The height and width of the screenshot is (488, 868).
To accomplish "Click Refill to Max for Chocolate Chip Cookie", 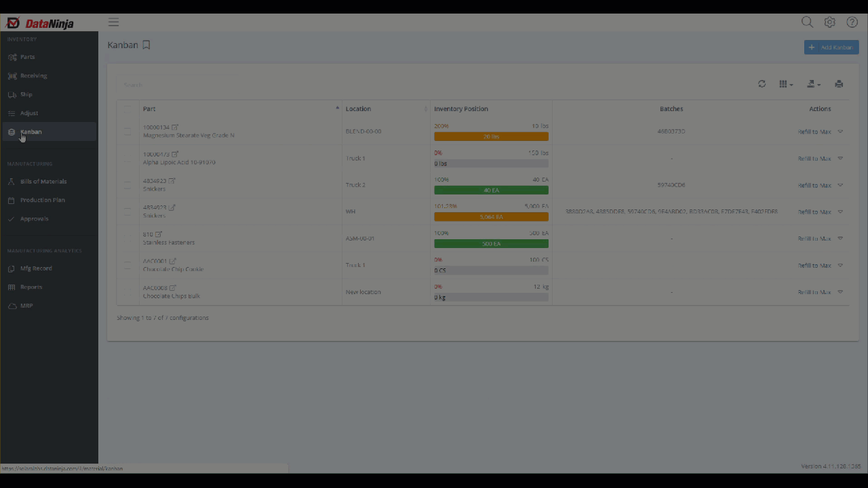I will tap(814, 266).
